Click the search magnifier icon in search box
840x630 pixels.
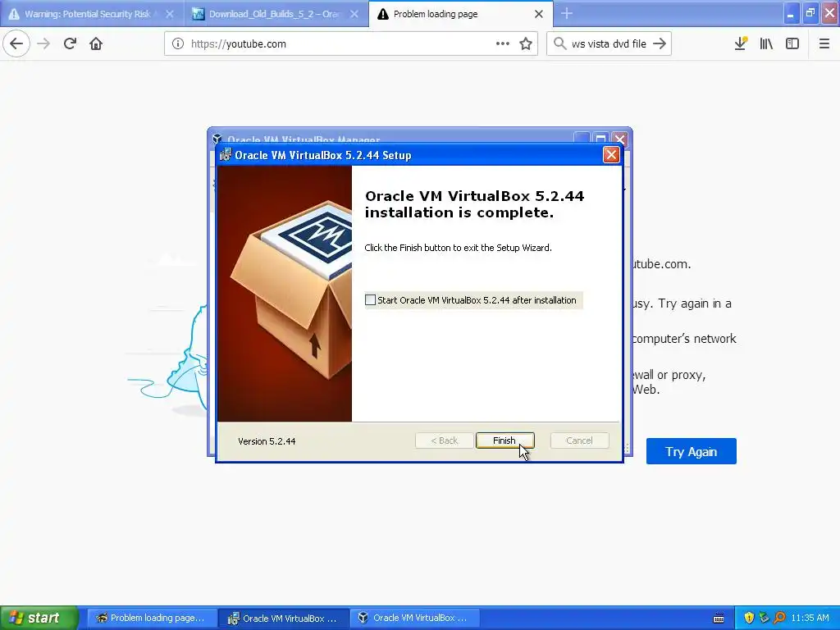559,43
